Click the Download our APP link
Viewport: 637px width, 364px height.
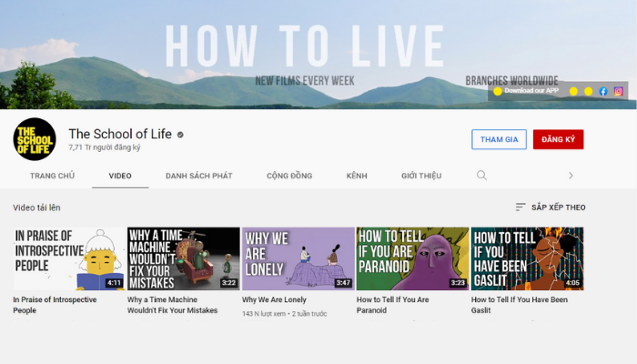tap(531, 91)
